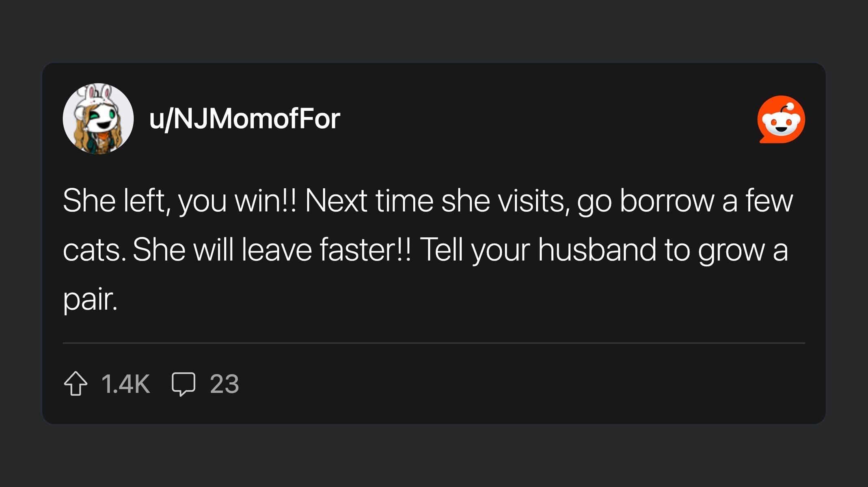Screen dimensions: 868x487
Task: Click the word "pair." in the comment
Action: coord(90,300)
